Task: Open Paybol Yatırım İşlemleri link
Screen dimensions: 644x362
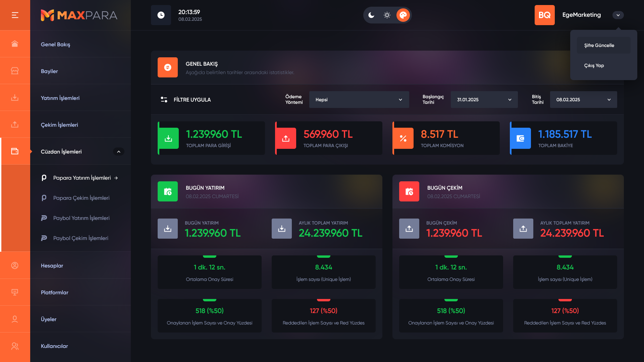Action: click(x=81, y=218)
